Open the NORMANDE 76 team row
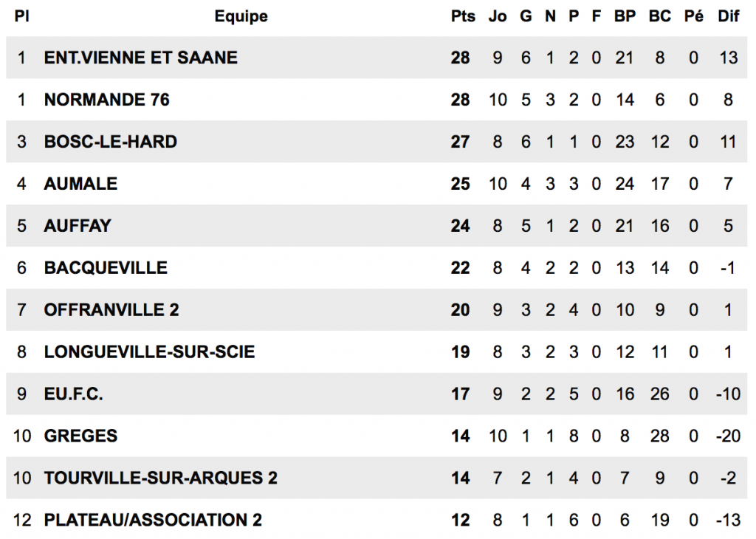Viewport: 756px width, 539px height. (107, 100)
